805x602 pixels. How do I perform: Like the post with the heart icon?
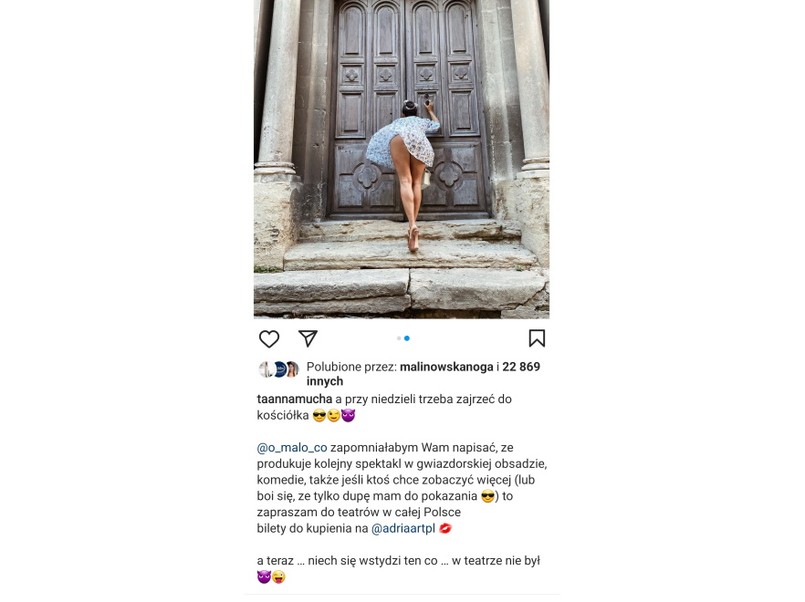click(x=269, y=339)
